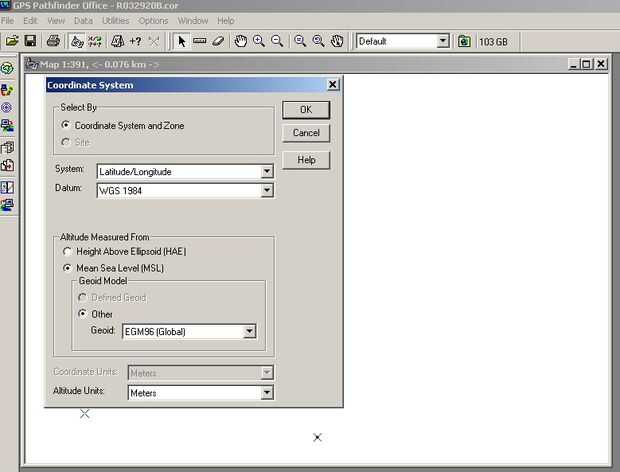Click the icon left of the +? icon
The image size is (620, 472).
pyautogui.click(x=117, y=41)
